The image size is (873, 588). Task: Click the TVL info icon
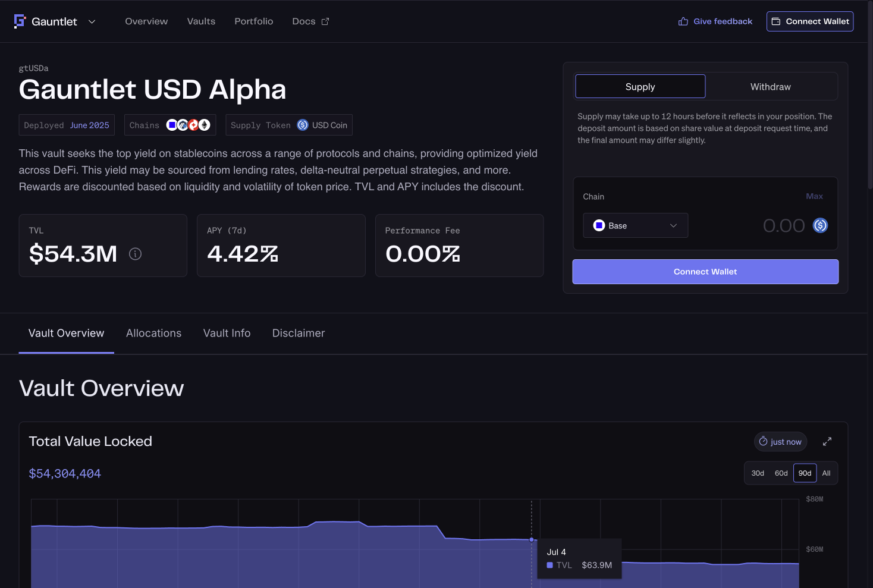136,254
